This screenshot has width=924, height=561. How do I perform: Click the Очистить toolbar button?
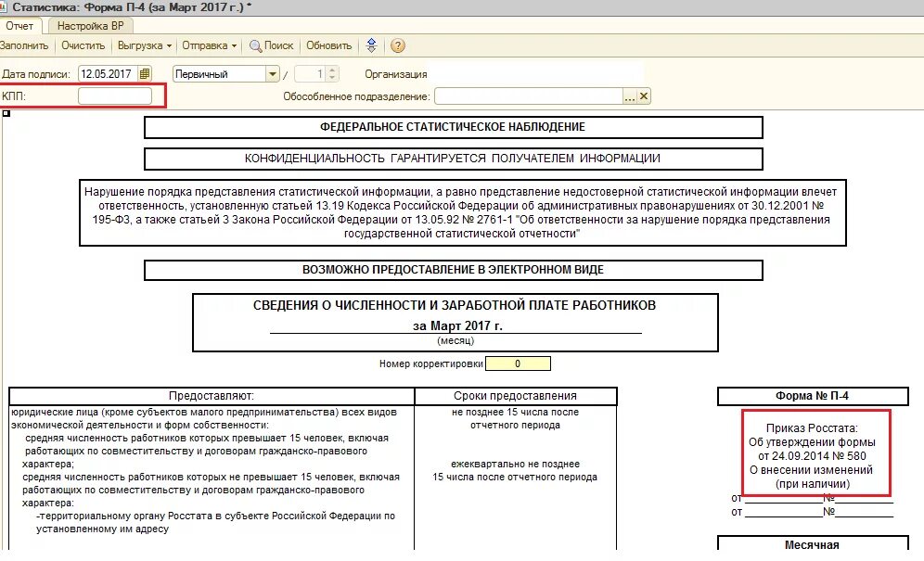click(x=83, y=46)
